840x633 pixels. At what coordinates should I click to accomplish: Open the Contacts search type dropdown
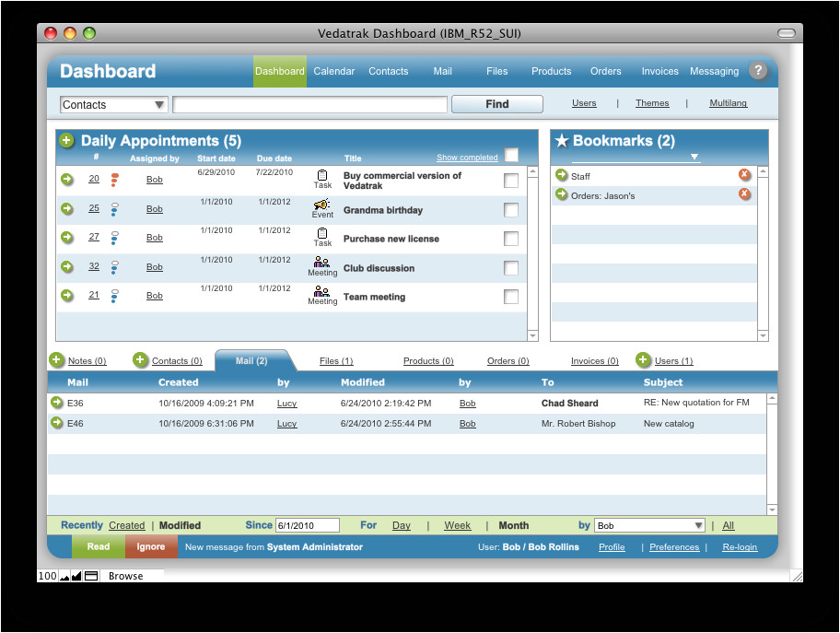159,105
